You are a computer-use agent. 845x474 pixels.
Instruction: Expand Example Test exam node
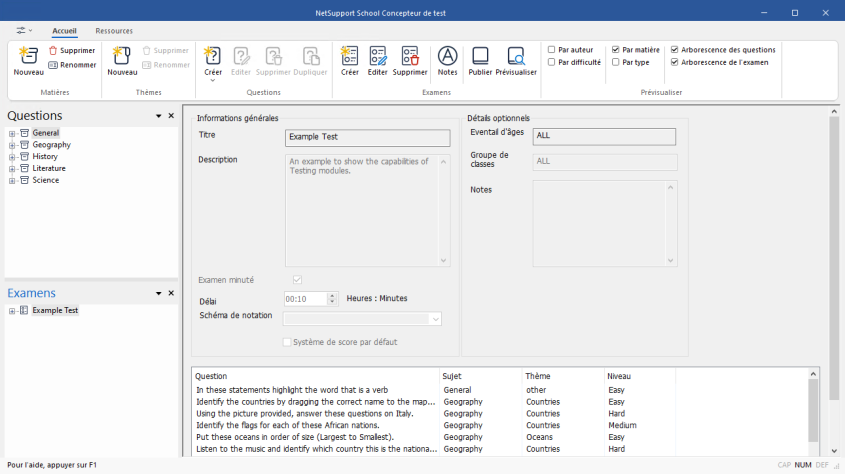(12, 311)
